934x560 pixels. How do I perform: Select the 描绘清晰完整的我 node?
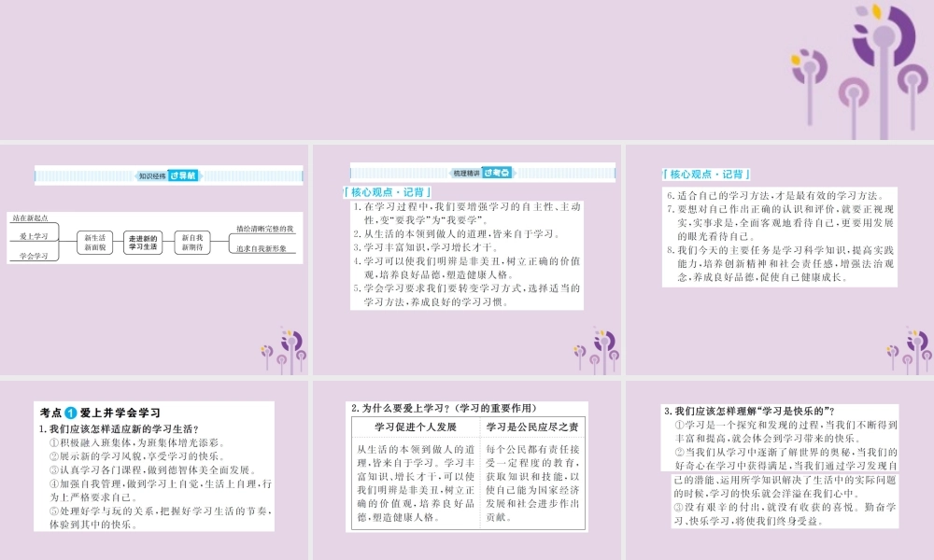click(264, 229)
